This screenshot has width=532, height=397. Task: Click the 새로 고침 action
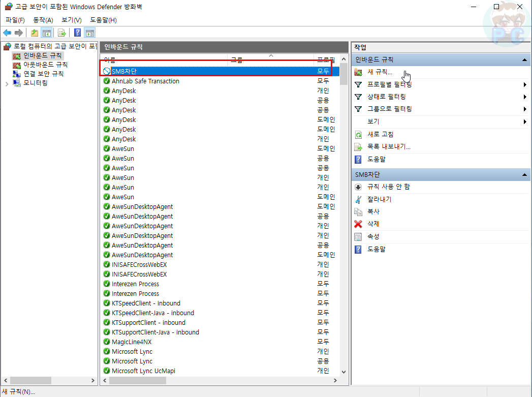(381, 134)
